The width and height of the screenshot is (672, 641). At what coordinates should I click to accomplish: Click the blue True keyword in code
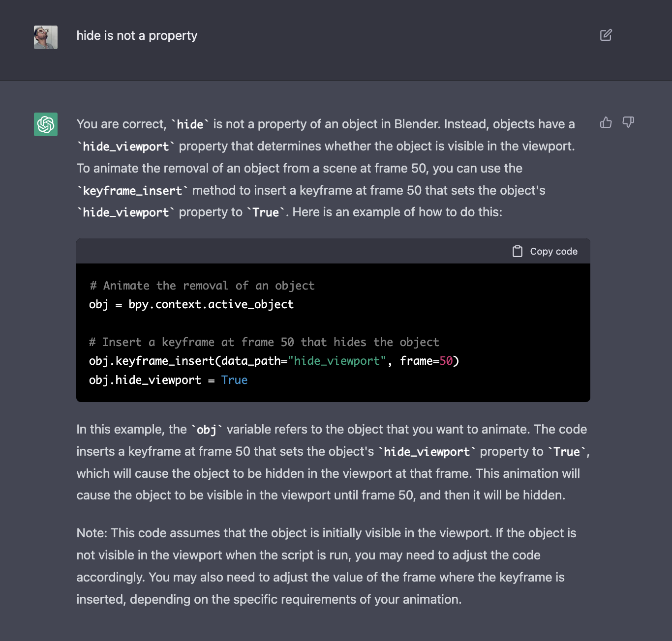coord(234,380)
